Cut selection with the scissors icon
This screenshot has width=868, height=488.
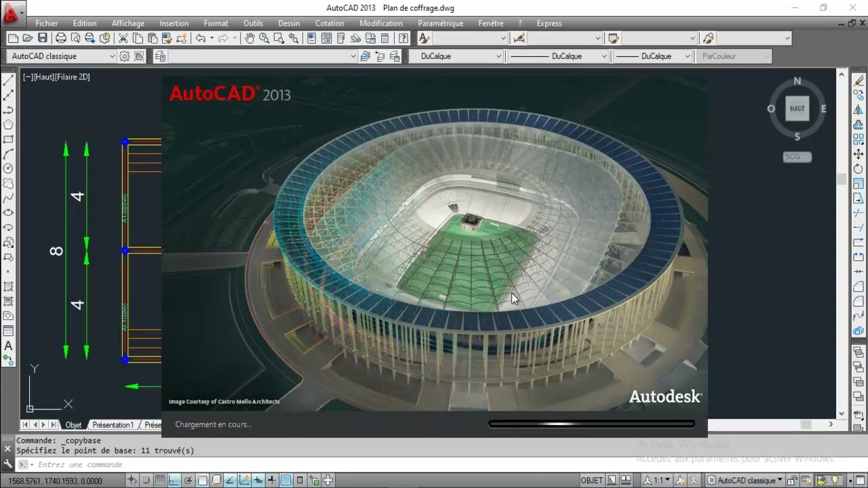[123, 39]
